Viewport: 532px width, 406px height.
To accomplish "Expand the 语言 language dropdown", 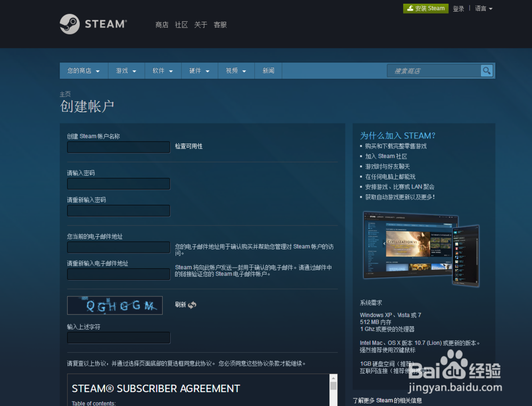I will (484, 9).
